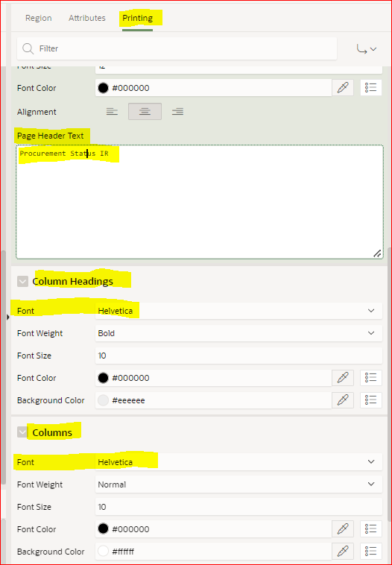Click the #eeeeee background color swatch
392x565 pixels.
click(x=104, y=400)
